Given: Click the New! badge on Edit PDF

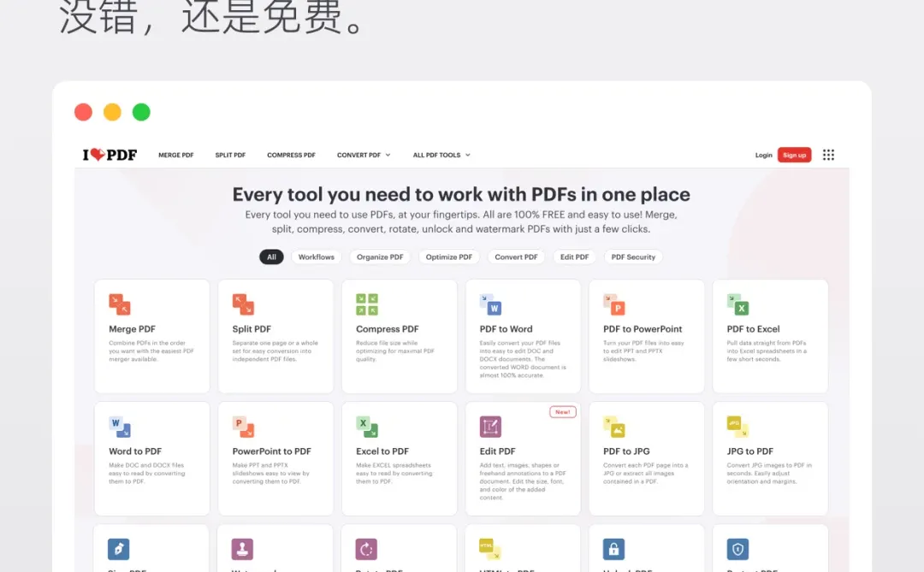Looking at the screenshot, I should click(x=563, y=412).
